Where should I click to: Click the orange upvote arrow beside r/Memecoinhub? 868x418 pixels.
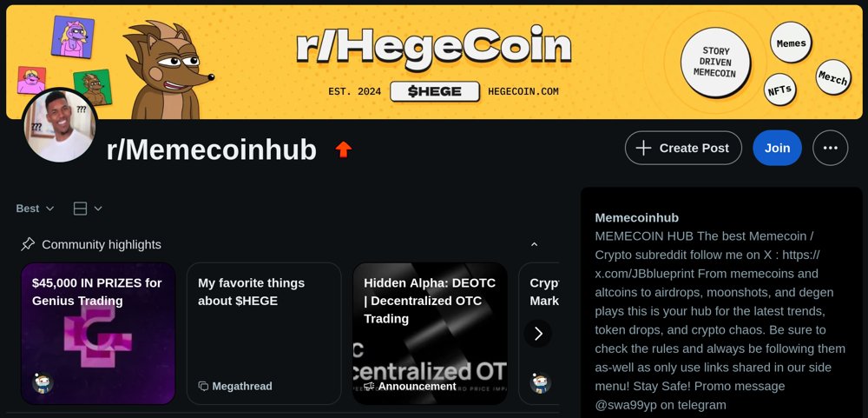coord(344,149)
